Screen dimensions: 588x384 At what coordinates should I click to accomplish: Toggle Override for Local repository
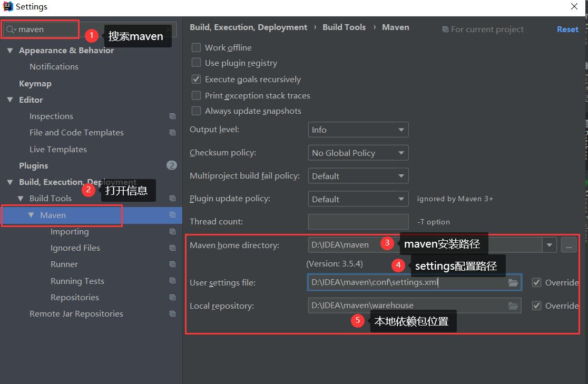536,306
